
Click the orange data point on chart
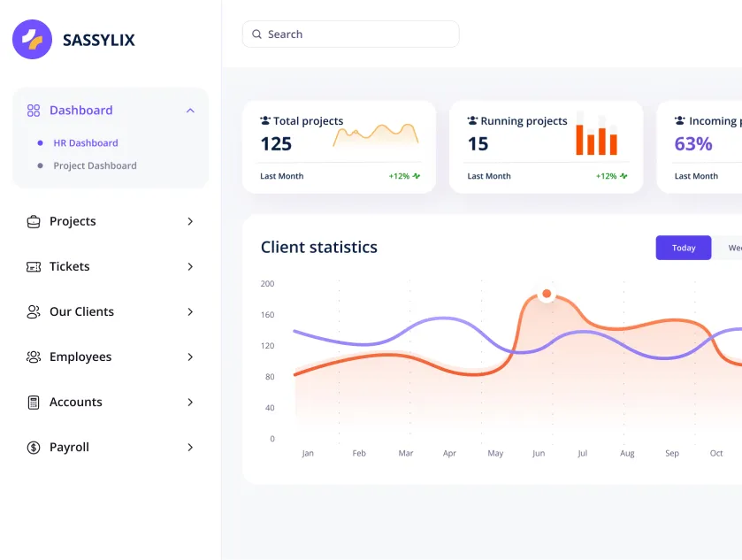(547, 294)
